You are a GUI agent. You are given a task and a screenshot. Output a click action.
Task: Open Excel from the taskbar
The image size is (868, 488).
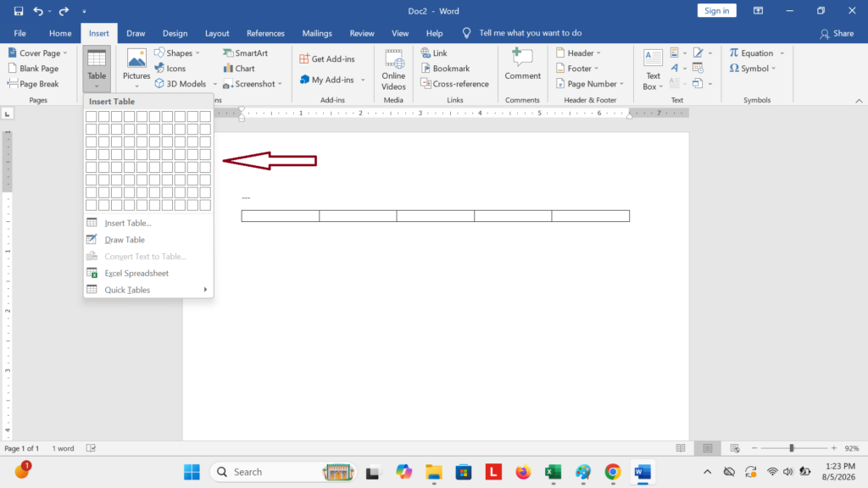pyautogui.click(x=553, y=472)
